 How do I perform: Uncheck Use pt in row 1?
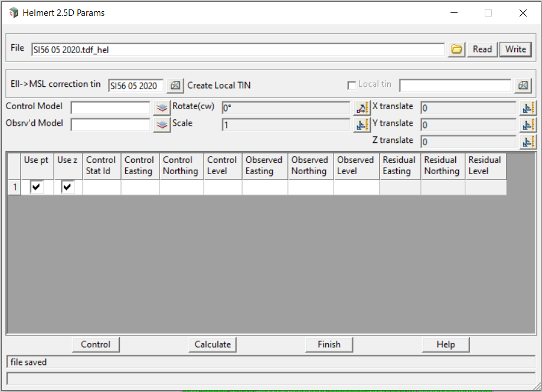[x=37, y=187]
